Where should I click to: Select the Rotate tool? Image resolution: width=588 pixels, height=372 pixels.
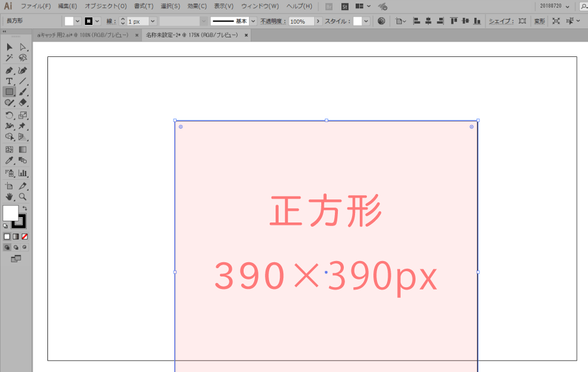click(x=9, y=115)
